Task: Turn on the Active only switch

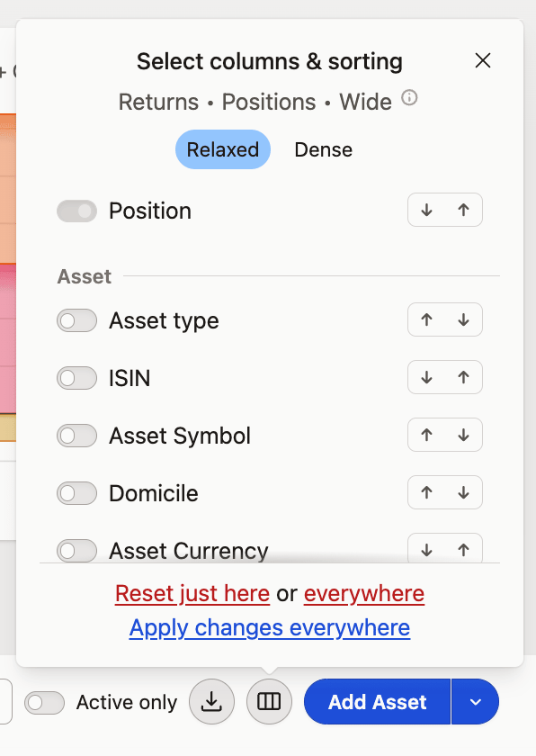Action: click(x=45, y=703)
